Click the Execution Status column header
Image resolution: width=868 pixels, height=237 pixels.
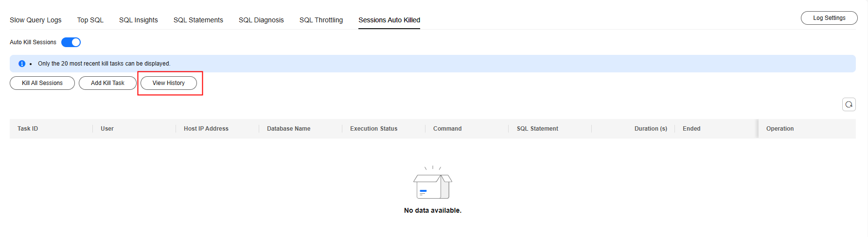373,129
